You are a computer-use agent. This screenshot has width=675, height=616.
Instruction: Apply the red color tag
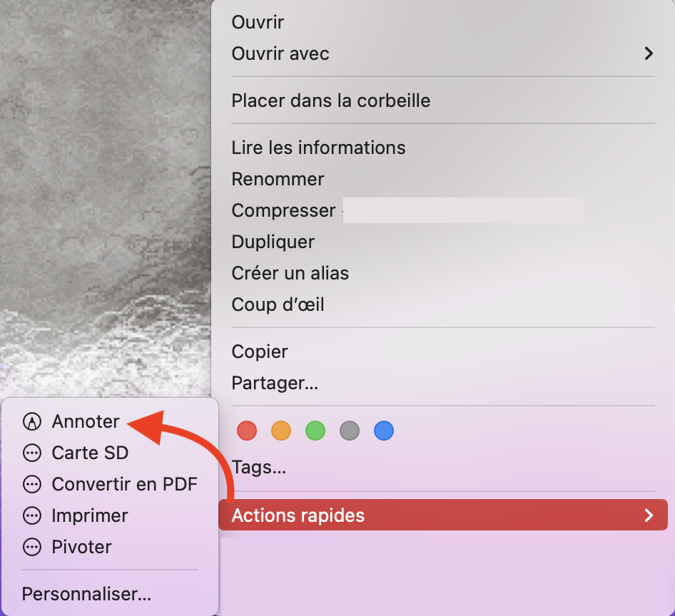tap(246, 431)
